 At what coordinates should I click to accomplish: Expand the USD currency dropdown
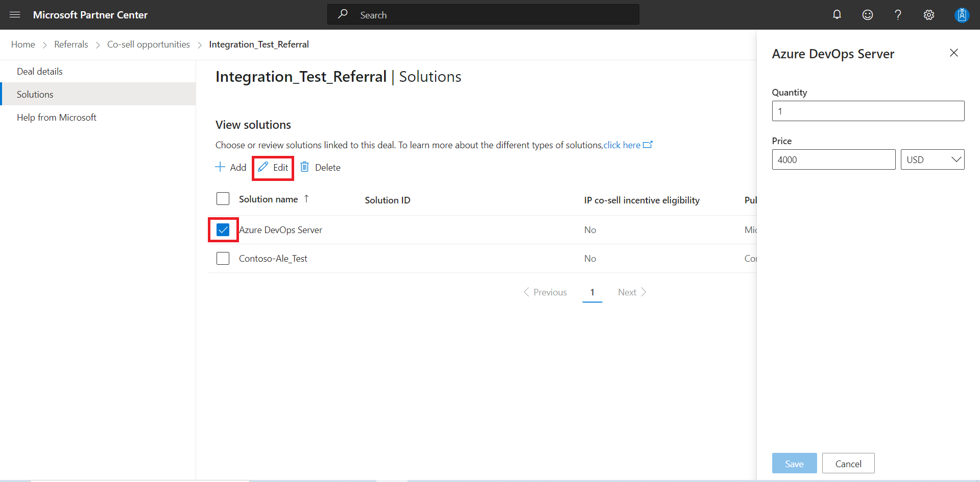pyautogui.click(x=933, y=159)
